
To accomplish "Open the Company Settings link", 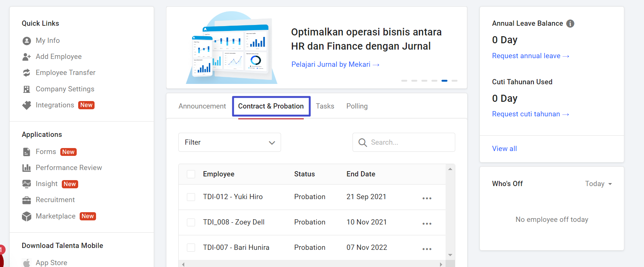I will tap(65, 89).
